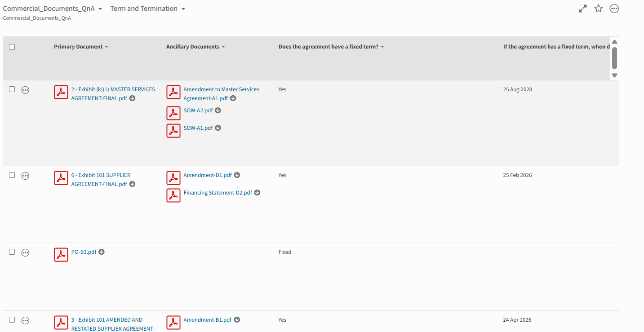The image size is (644, 332).
Task: Open Primary Document column menu
Action: (107, 47)
